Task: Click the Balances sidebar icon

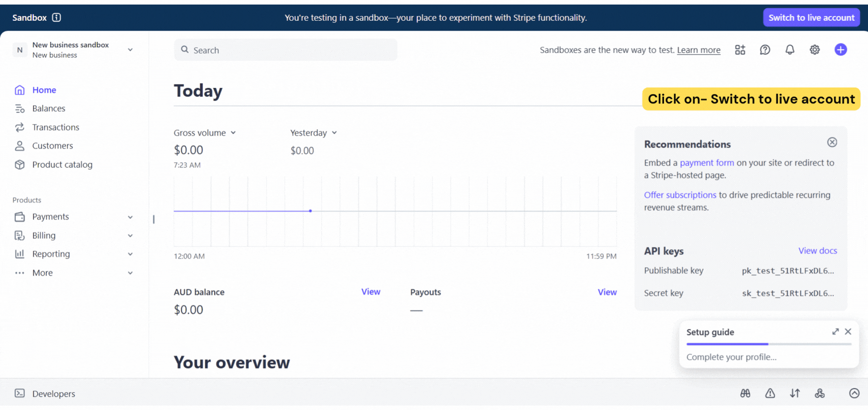Action: coord(20,109)
